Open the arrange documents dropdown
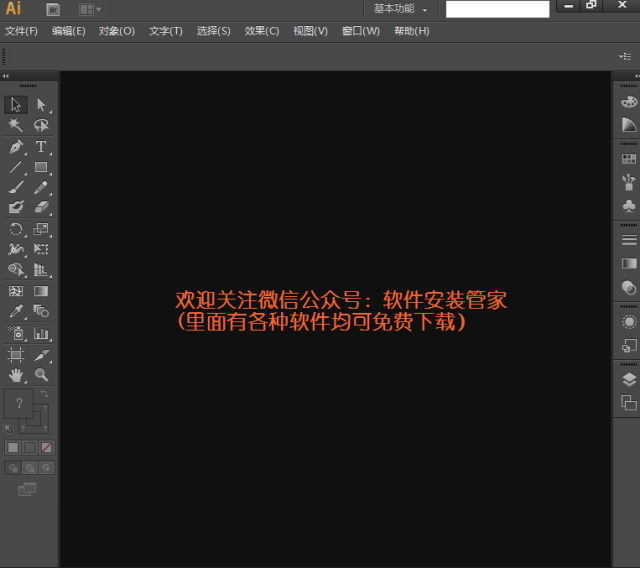Screen dimensions: 640x568 pos(91,9)
